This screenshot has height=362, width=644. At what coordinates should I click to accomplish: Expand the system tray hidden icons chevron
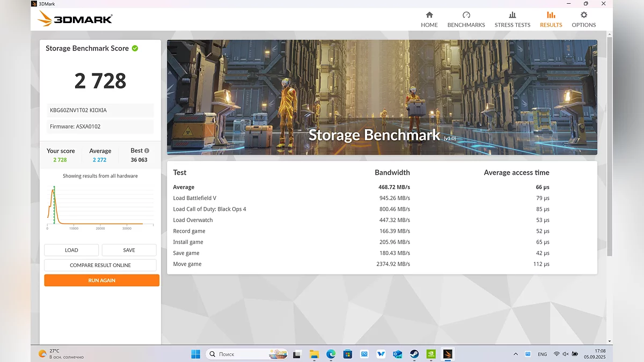(516, 354)
